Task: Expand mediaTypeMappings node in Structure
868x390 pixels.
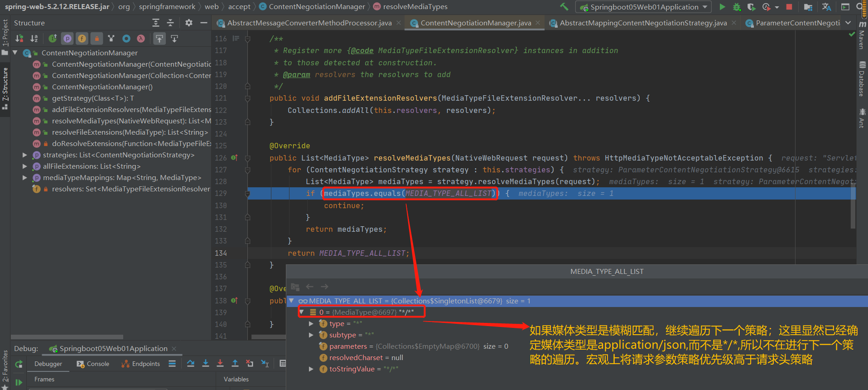Action: coord(25,177)
